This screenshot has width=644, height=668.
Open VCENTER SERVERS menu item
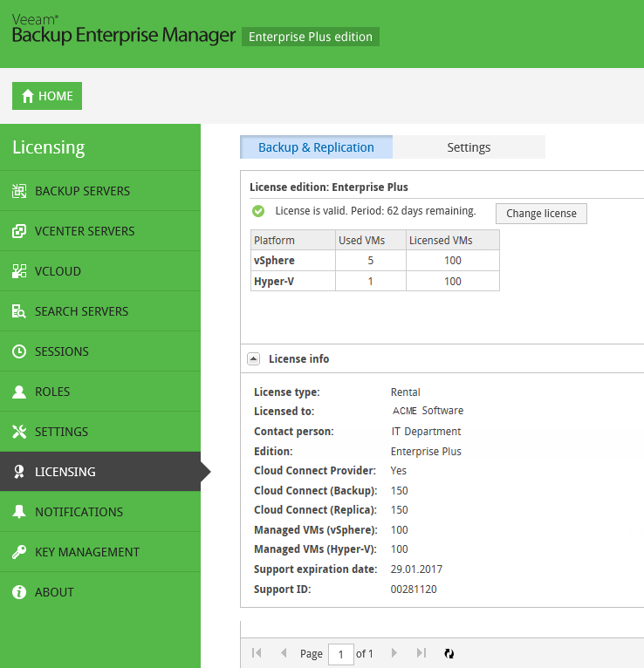(100, 231)
